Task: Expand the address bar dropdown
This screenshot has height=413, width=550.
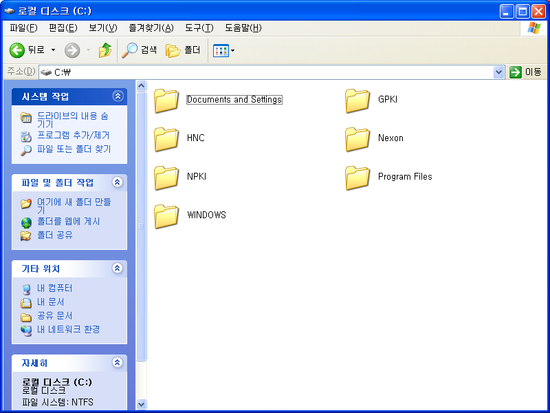Action: coord(499,72)
